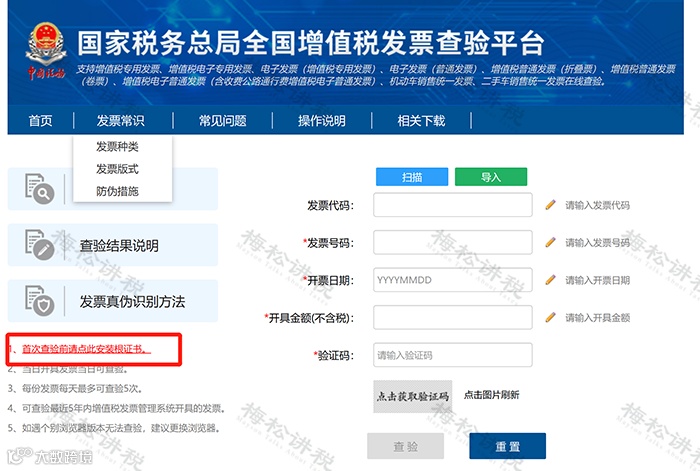
Task: Click pencil icon next to 请输入发票代码
Action: click(550, 205)
